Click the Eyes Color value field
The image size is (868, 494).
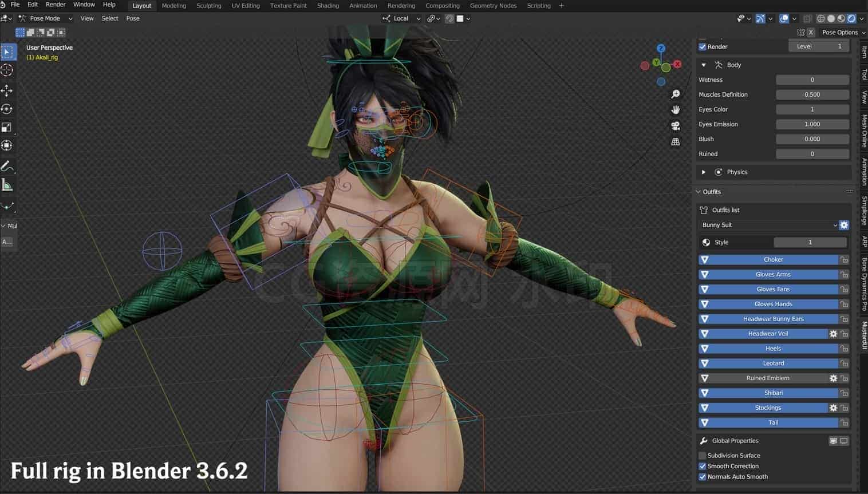coord(812,109)
